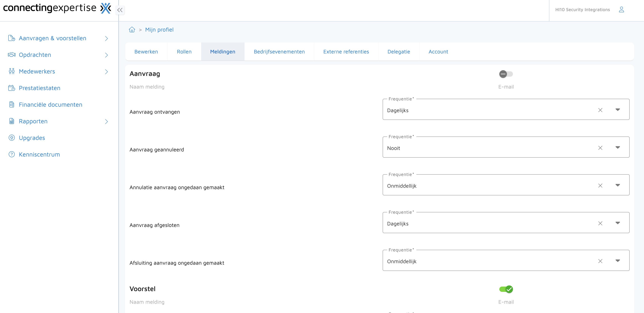Image resolution: width=644 pixels, height=313 pixels.
Task: Clear frequency for Aanvraag geannuleerd
Action: pyautogui.click(x=600, y=148)
